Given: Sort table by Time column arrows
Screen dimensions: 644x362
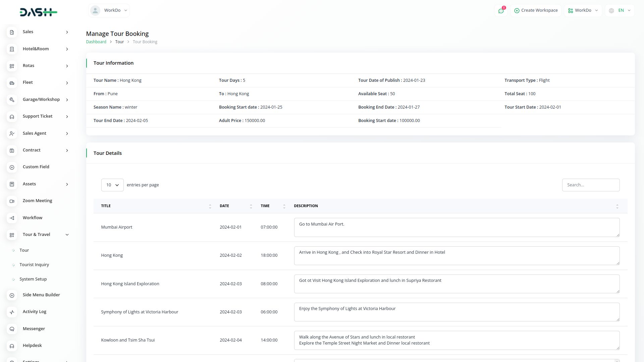Looking at the screenshot, I should pyautogui.click(x=284, y=206).
